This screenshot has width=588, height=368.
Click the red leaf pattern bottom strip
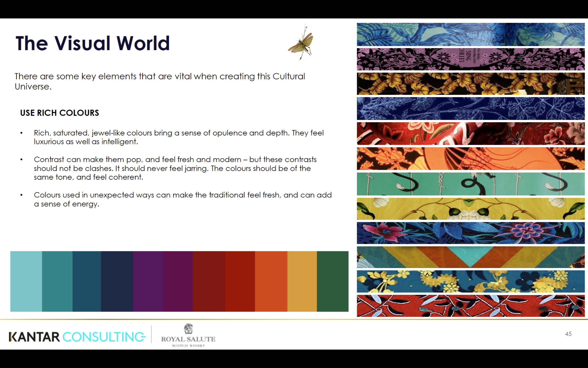click(471, 306)
